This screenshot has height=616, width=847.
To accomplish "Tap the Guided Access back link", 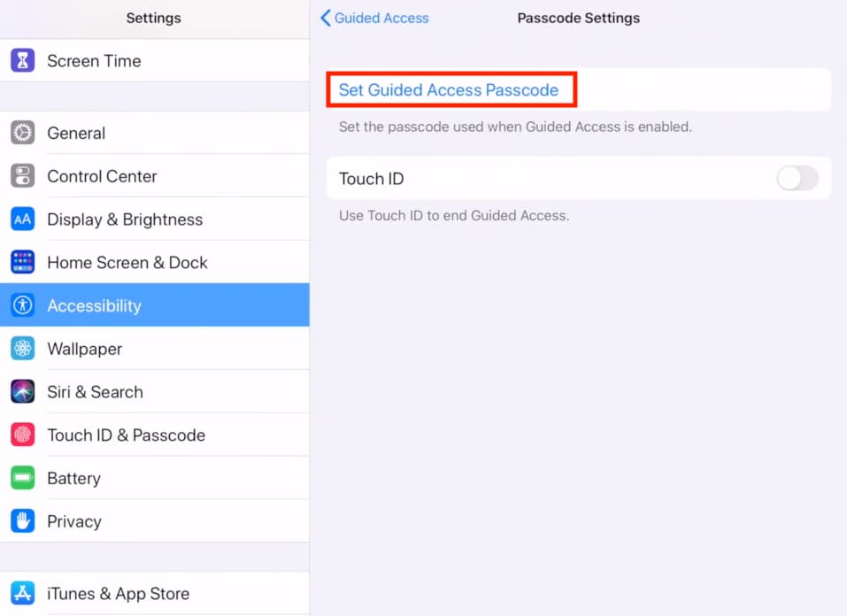I will point(375,18).
